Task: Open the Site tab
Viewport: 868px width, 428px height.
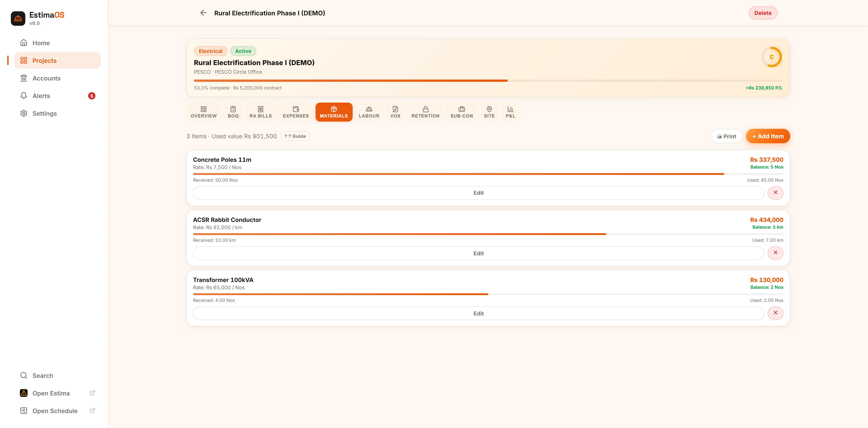Action: 489,112
